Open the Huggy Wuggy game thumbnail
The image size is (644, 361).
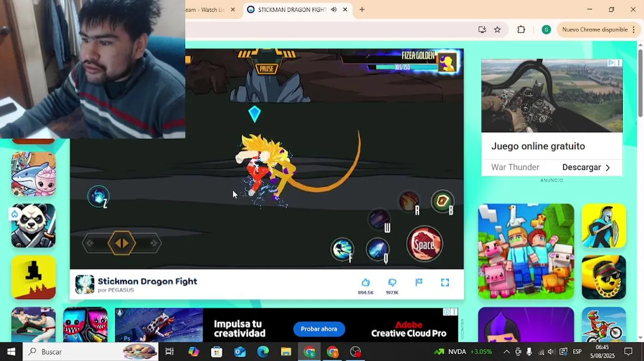[85, 324]
